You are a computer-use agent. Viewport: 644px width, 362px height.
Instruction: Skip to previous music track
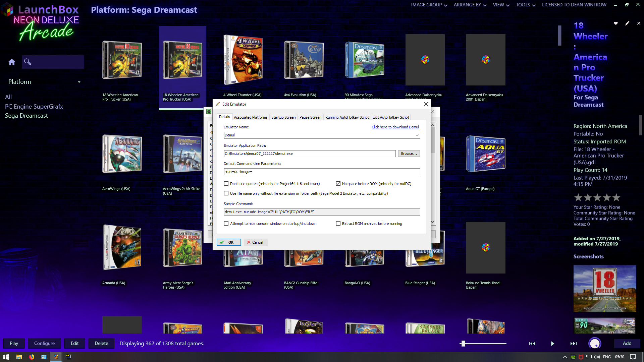pos(532,344)
